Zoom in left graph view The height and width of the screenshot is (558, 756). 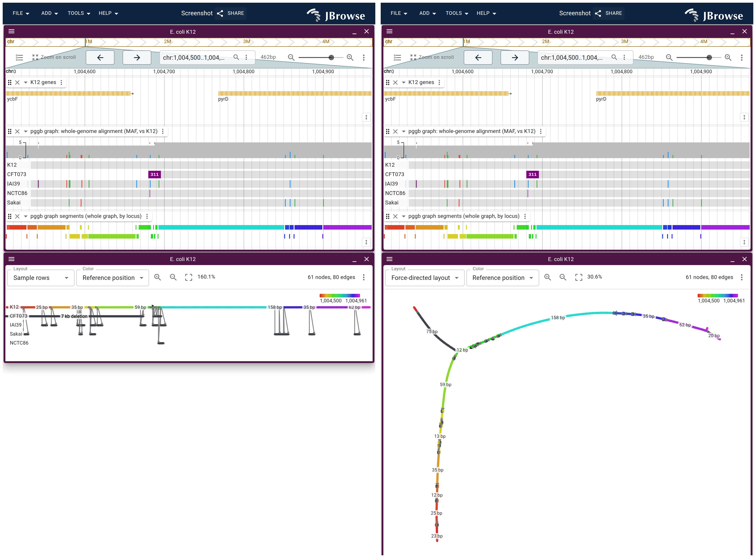(157, 277)
